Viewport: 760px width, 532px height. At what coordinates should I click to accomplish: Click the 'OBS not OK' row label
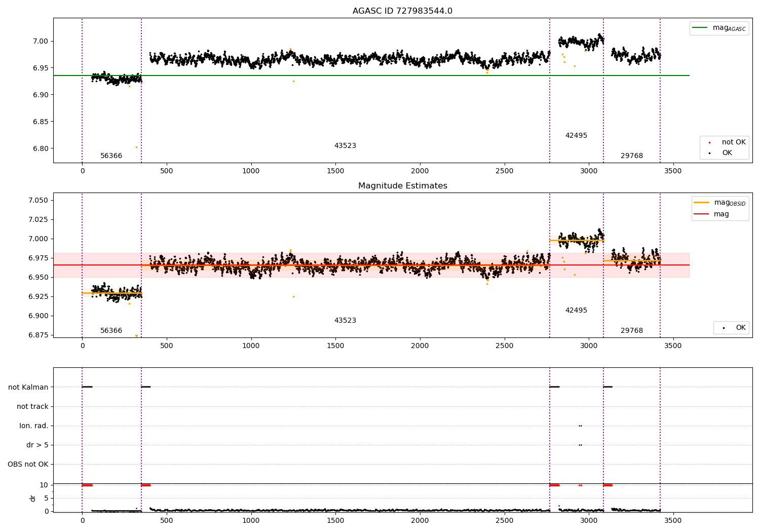[28, 465]
